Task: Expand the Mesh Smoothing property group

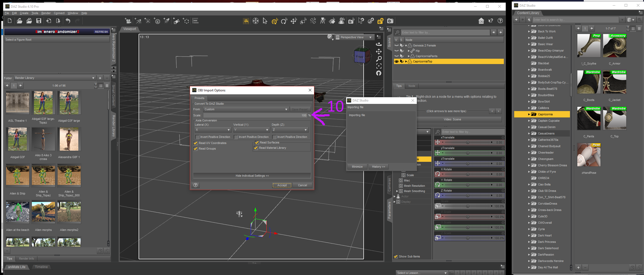Action: point(397,191)
